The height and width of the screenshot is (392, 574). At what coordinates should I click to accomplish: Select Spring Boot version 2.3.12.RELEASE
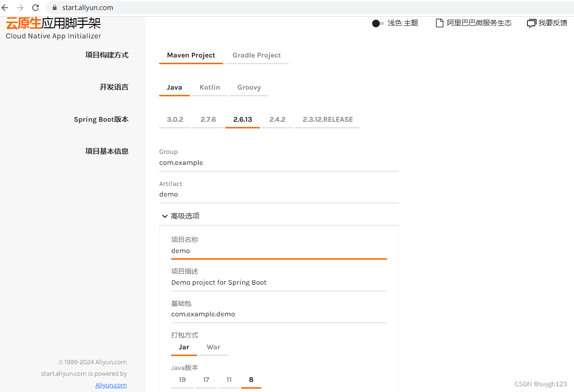328,120
